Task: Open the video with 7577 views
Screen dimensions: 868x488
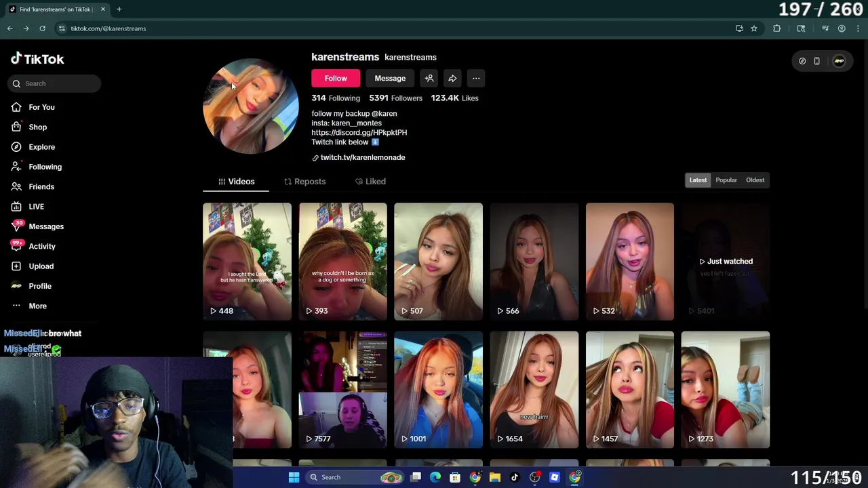Action: click(342, 390)
